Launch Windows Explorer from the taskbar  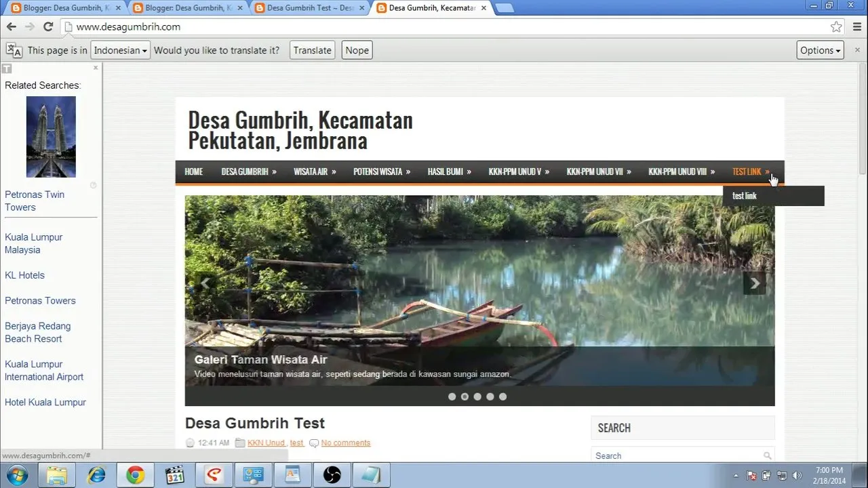pos(57,475)
